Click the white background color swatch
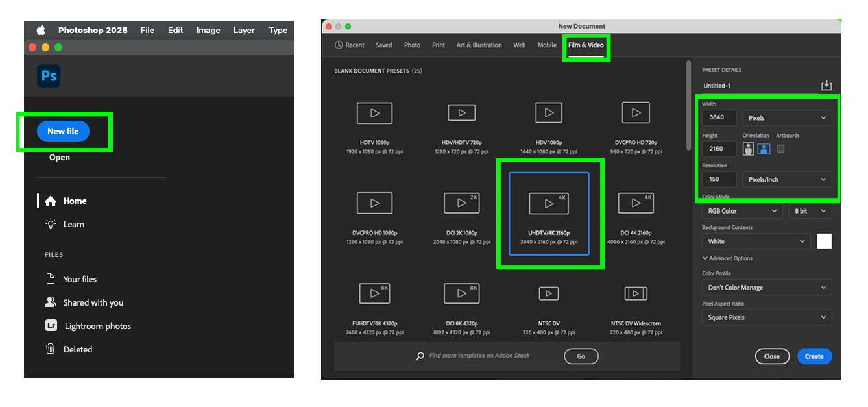The image size is (868, 407). (824, 241)
